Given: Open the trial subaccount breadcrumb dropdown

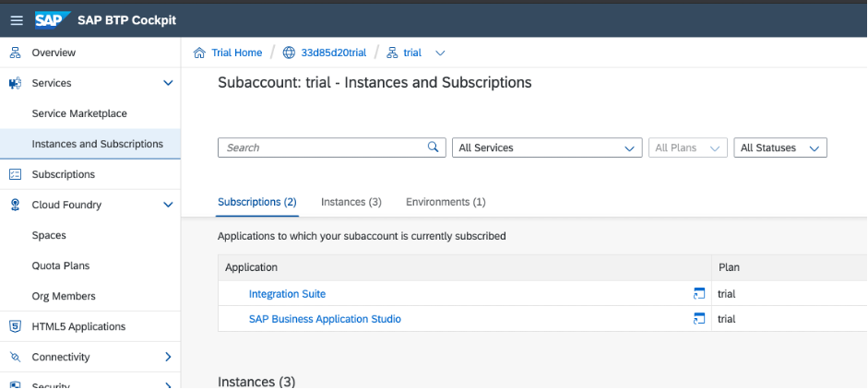Looking at the screenshot, I should (x=439, y=53).
